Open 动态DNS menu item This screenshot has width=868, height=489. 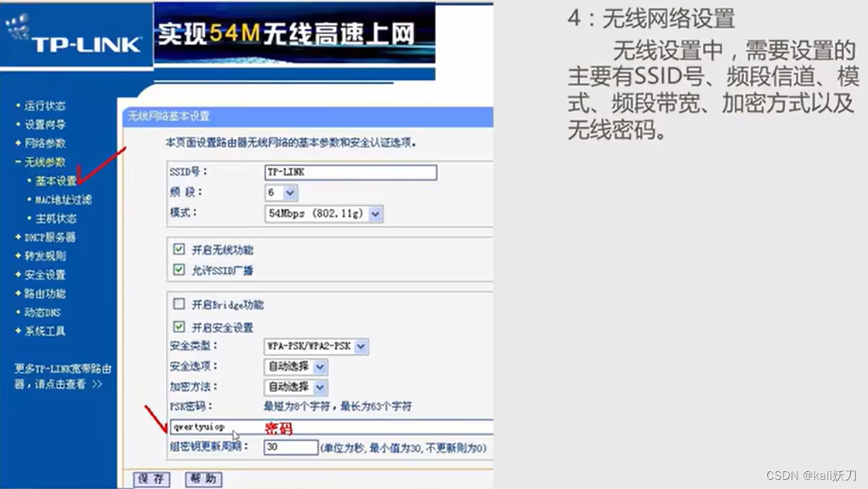click(x=42, y=312)
